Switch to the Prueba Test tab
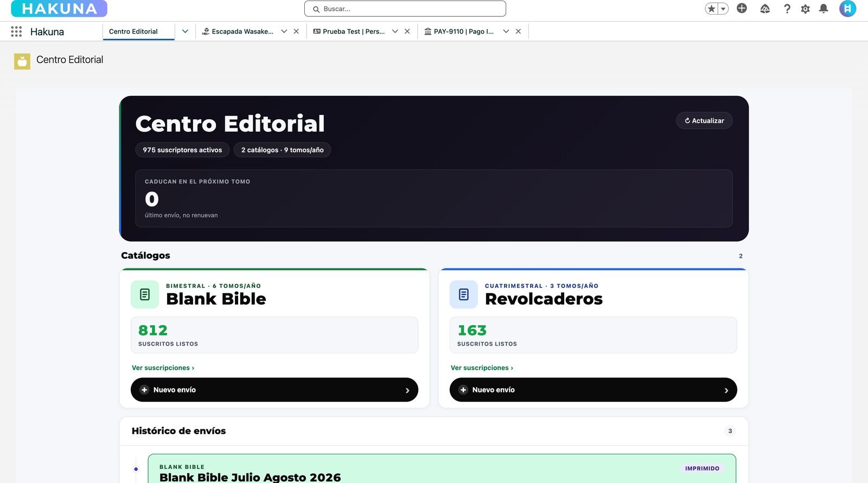The height and width of the screenshot is (483, 868). (349, 31)
